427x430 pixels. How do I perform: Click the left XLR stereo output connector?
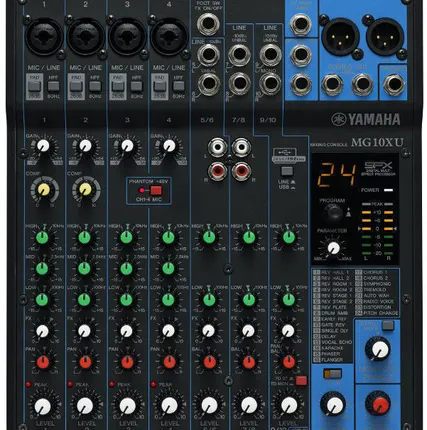[x=340, y=36]
